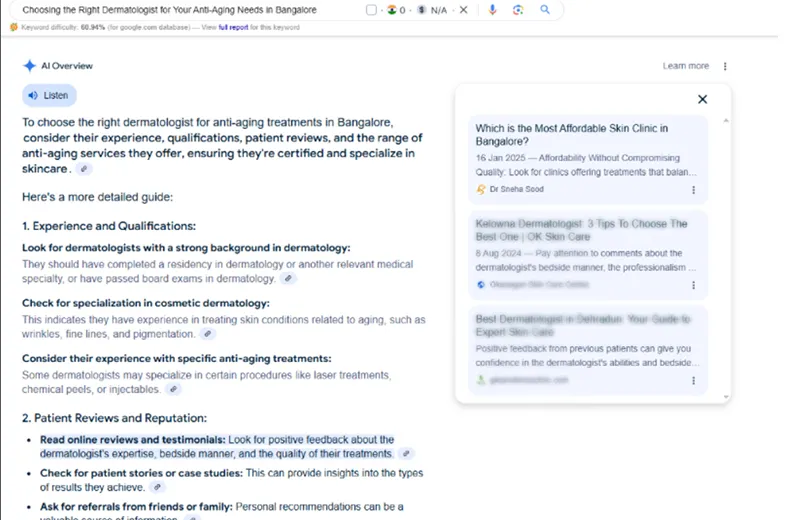Open more options for Dr Sneha Sood card
Image resolution: width=801 pixels, height=520 pixels.
point(694,189)
